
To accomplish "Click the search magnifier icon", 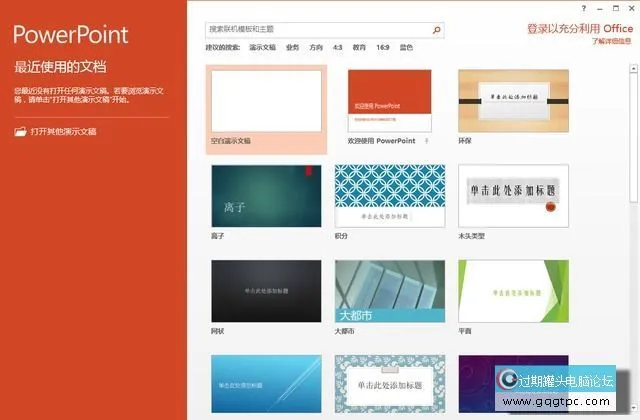I will tap(436, 30).
